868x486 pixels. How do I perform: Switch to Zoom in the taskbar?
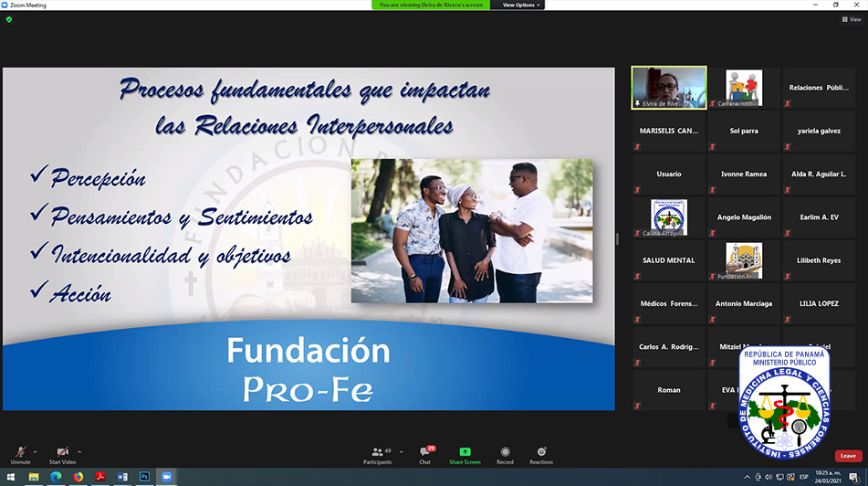[167, 477]
